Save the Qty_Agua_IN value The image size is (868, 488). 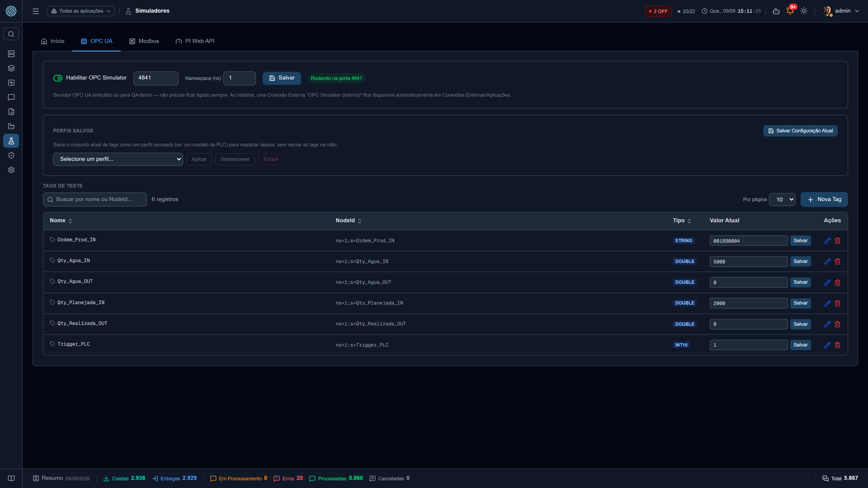tap(800, 261)
